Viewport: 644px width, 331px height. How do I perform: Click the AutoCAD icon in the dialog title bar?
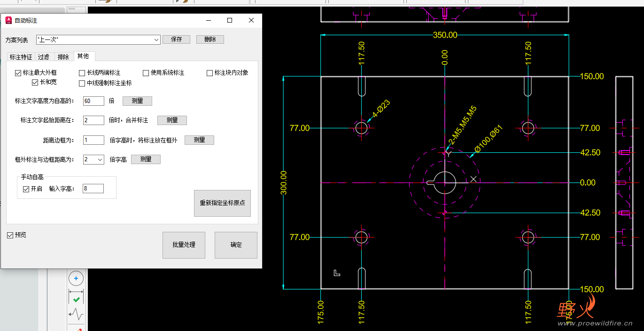(x=8, y=20)
